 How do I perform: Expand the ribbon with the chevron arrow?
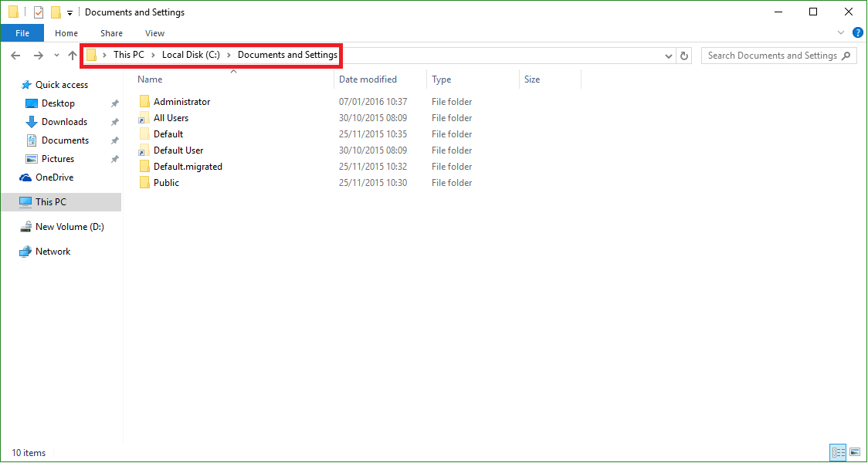click(x=840, y=32)
